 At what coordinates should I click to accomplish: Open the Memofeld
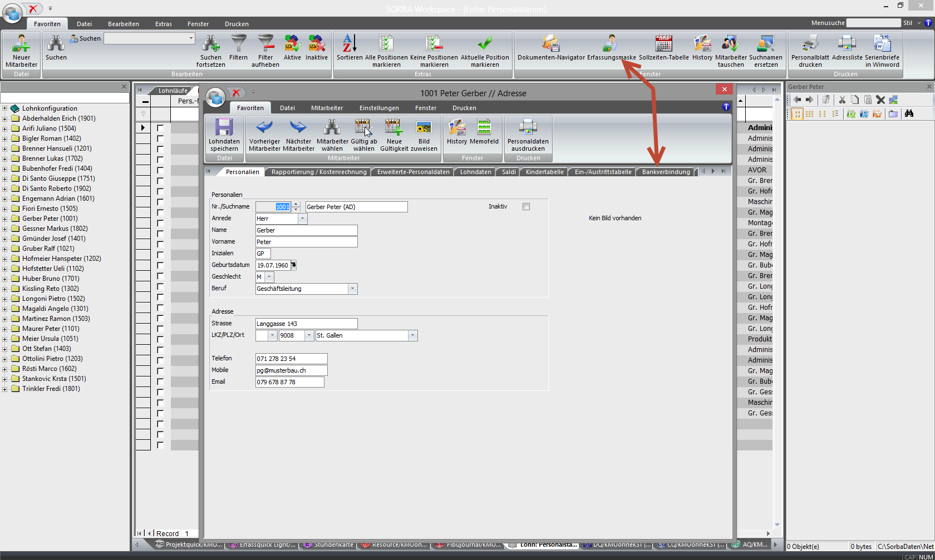coord(484,131)
